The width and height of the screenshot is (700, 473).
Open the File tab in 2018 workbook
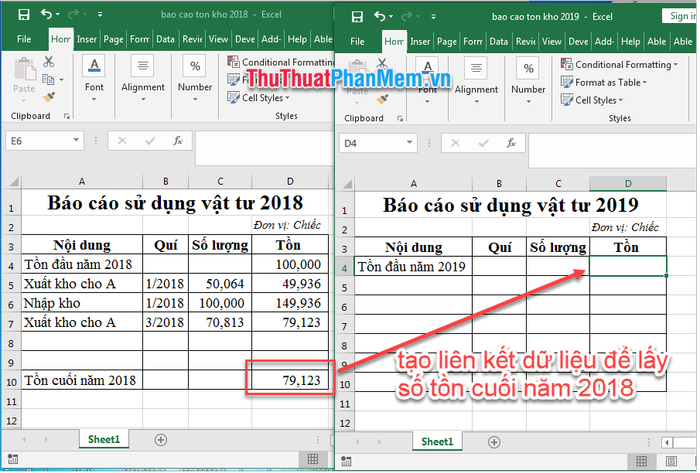24,39
